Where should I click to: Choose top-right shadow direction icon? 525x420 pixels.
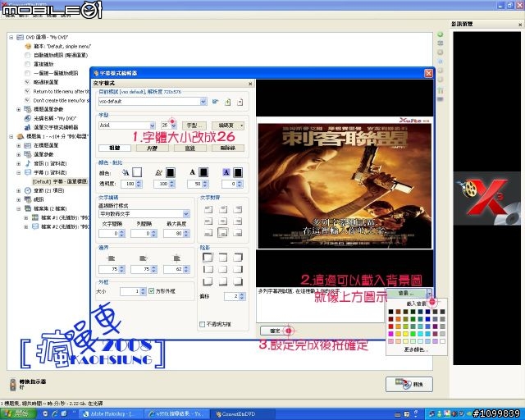[x=238, y=258]
